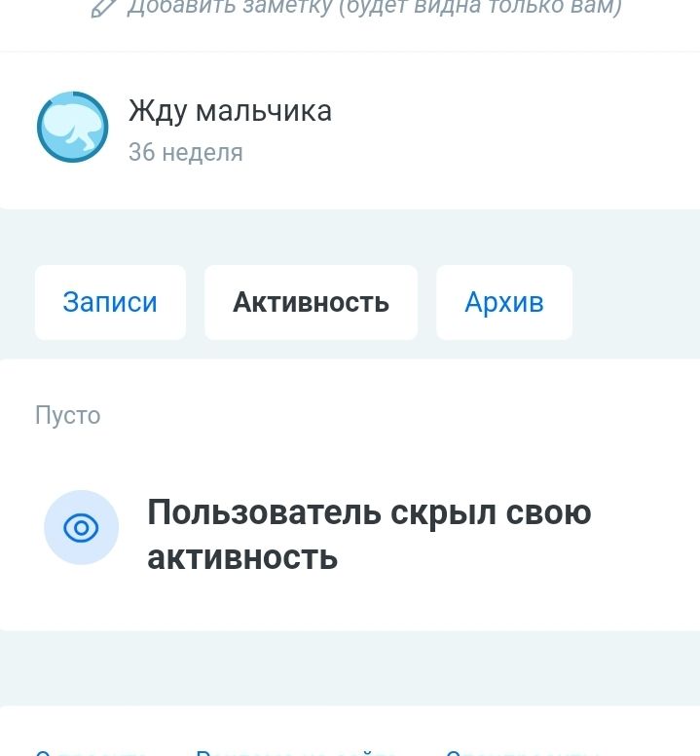Click Добавить заметку note field
This screenshot has height=756, width=700.
pos(374,7)
